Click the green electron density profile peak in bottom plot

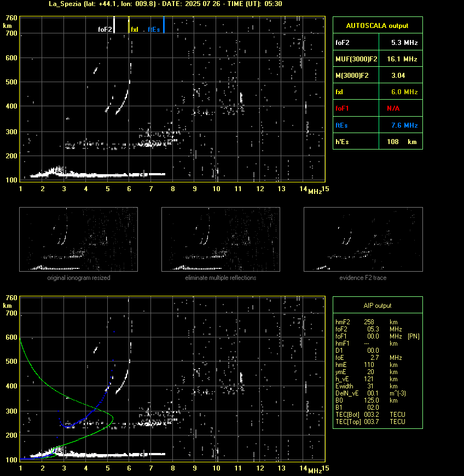113,418
